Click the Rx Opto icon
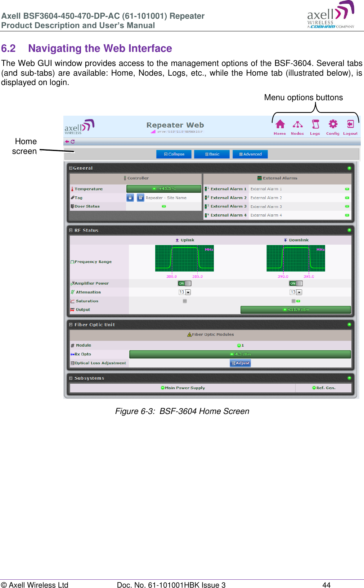Viewport: 364px width, 588px height. (72, 355)
